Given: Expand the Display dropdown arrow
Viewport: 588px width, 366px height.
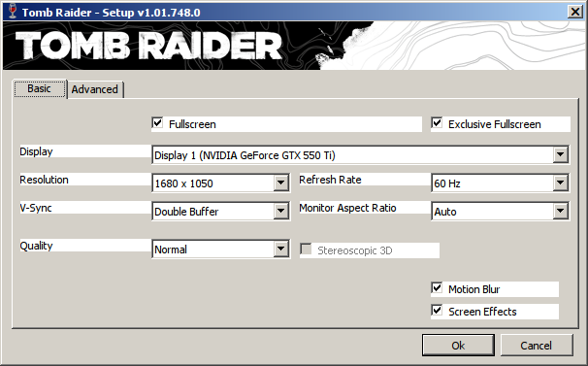Looking at the screenshot, I should tap(560, 154).
